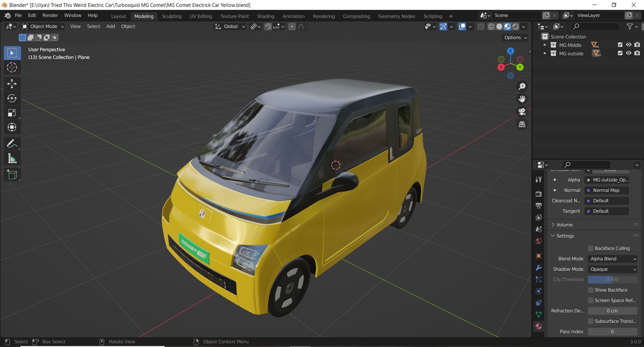Open the Tool properties tab
The width and height of the screenshot is (644, 347).
pyautogui.click(x=539, y=179)
